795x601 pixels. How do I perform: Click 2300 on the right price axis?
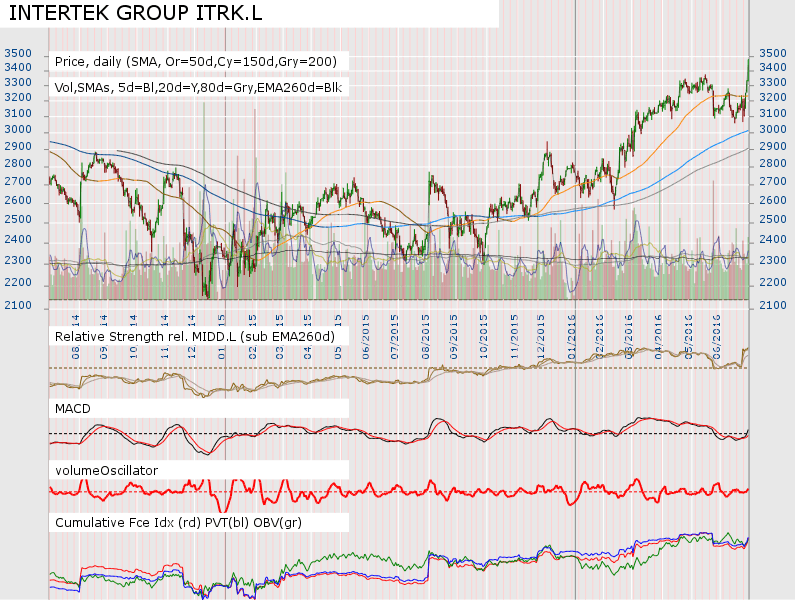(x=773, y=260)
